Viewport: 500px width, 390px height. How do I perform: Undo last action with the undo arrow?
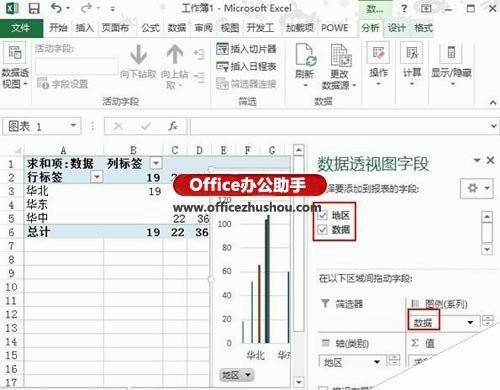tap(57, 8)
